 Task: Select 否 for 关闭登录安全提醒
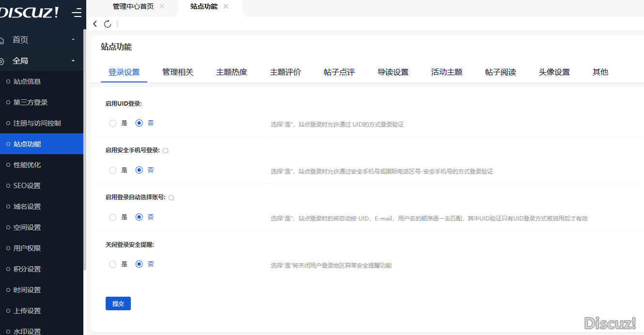140,264
